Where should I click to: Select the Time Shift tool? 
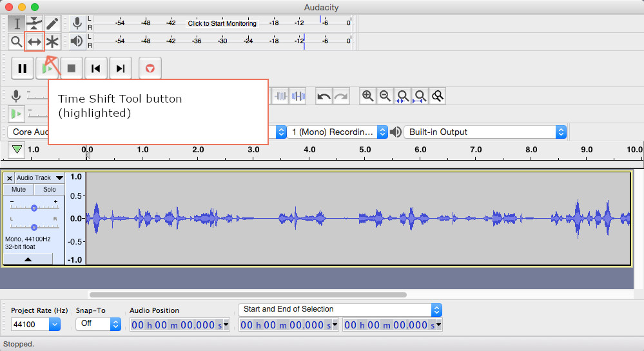click(34, 42)
